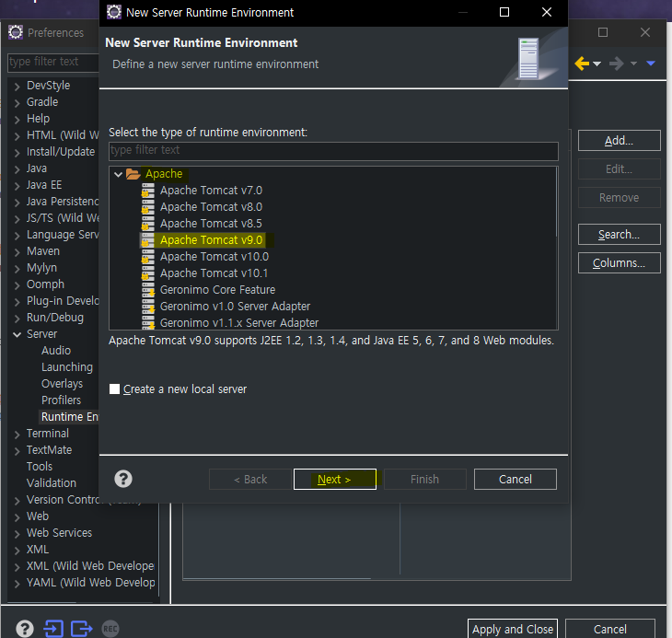Viewport: 672px width, 638px height.
Task: Open Preferences help icon at bottom left
Action: tap(25, 629)
